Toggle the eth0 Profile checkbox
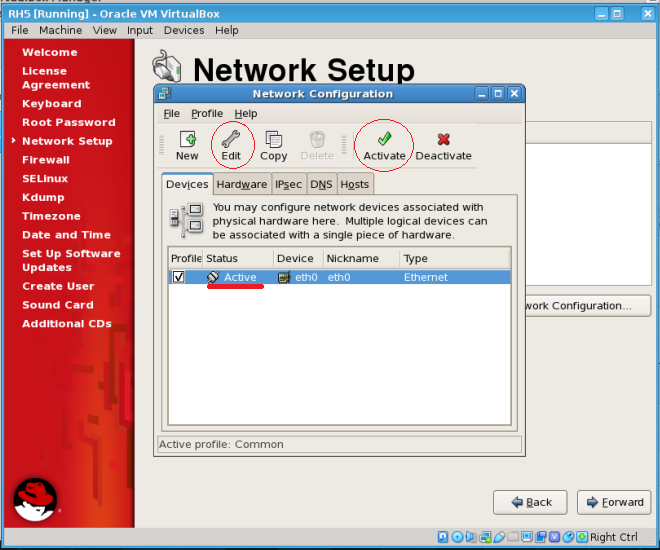 point(179,277)
